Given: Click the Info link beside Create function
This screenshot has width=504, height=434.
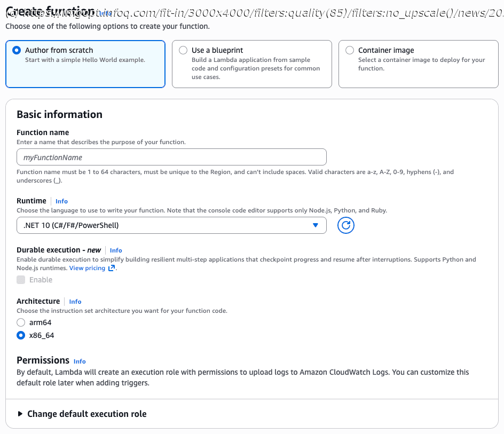Looking at the screenshot, I should coord(105,13).
